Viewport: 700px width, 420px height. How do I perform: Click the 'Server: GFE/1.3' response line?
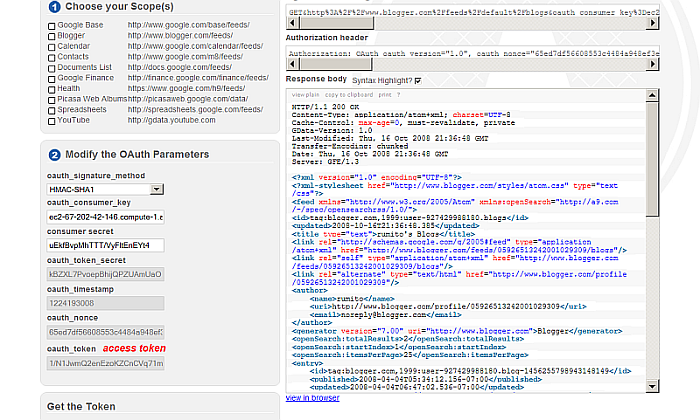(x=325, y=162)
